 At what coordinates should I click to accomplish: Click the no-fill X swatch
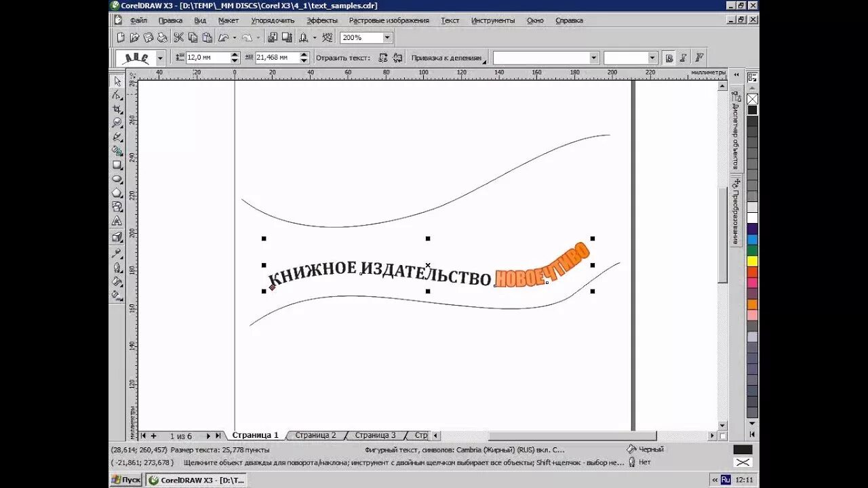tap(752, 99)
